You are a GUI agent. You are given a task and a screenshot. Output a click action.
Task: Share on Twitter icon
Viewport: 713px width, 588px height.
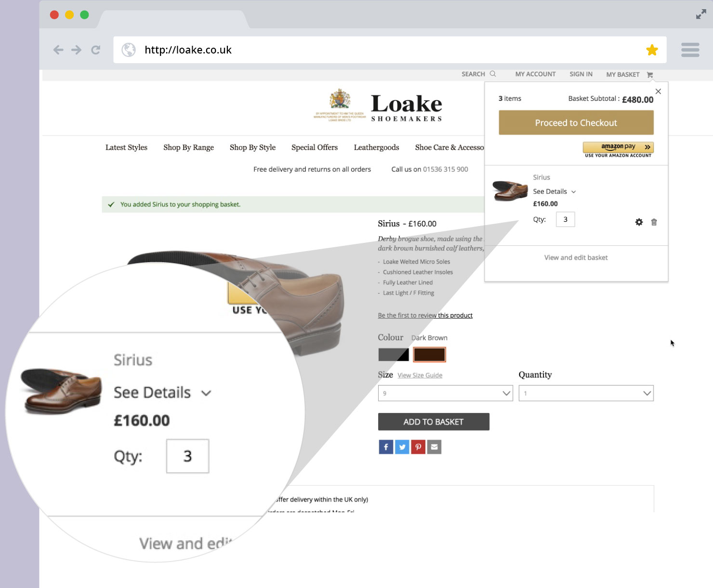(402, 447)
